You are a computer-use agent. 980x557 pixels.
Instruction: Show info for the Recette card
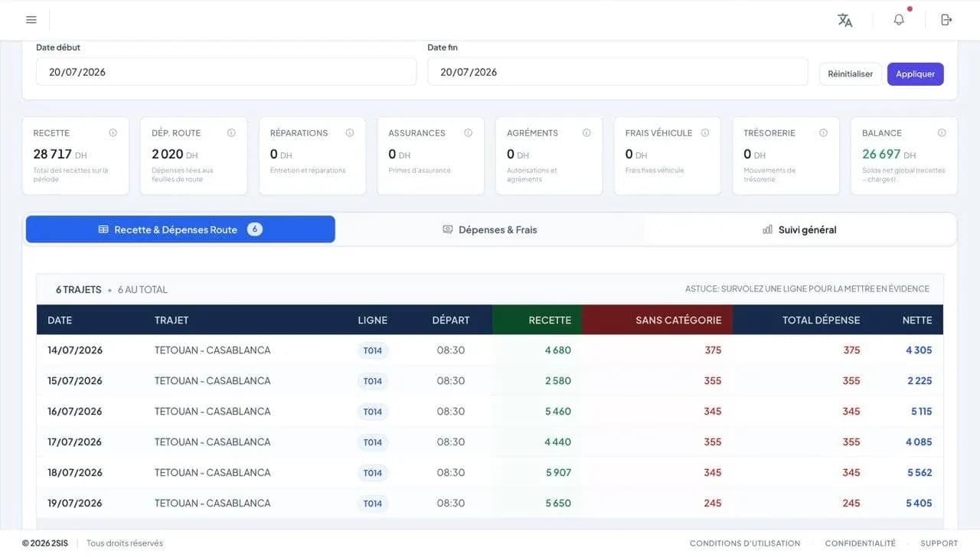(113, 133)
